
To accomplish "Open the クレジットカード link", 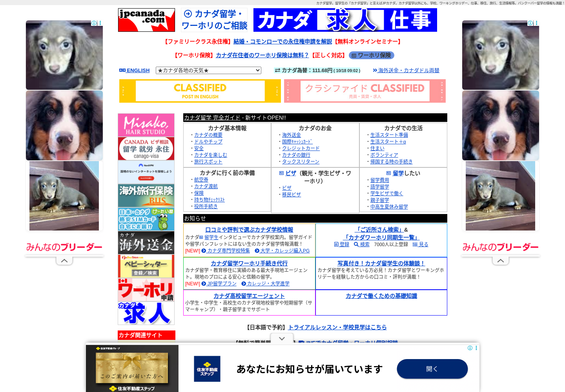I will (301, 148).
